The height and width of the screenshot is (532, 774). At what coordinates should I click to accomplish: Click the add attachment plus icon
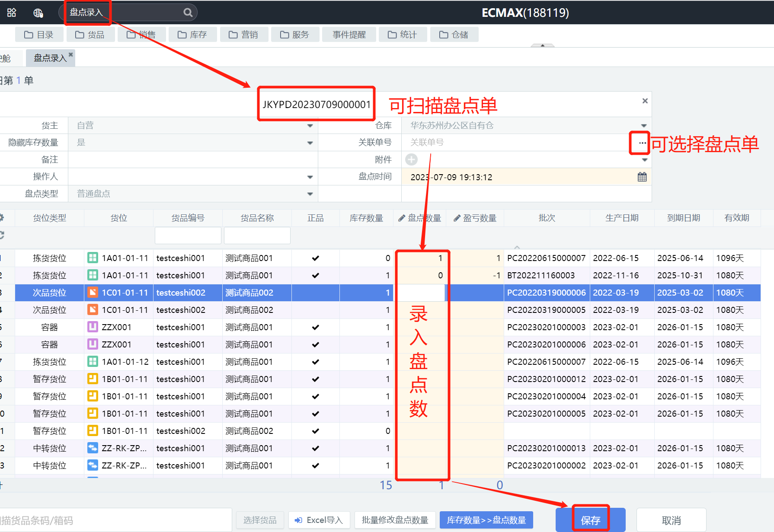click(x=411, y=159)
